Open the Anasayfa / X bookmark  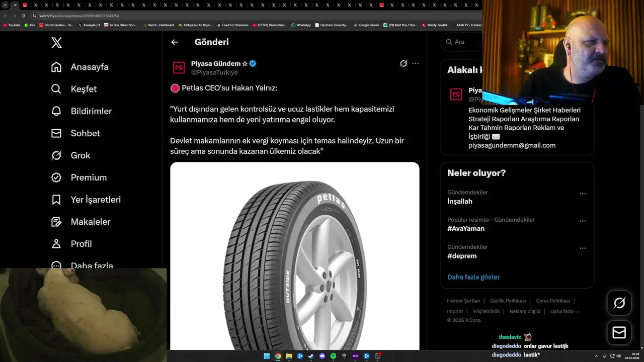(89, 25)
